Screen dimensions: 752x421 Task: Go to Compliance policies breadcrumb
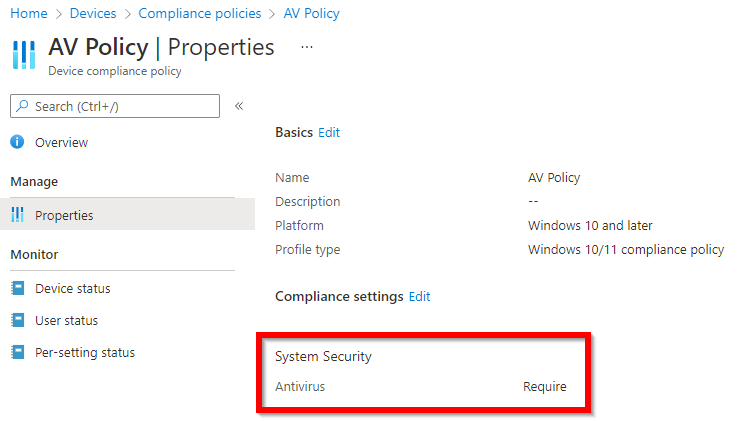(x=200, y=13)
